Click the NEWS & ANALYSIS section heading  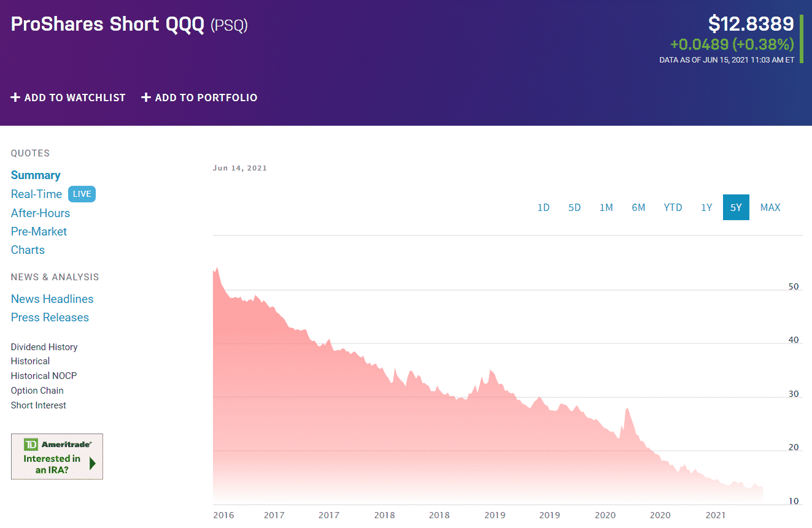[55, 277]
